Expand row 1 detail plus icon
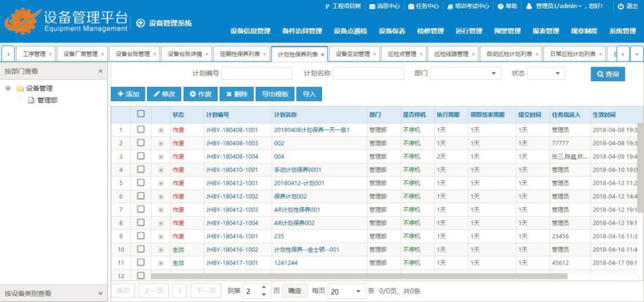This screenshot has height=302, width=644. pos(161,130)
